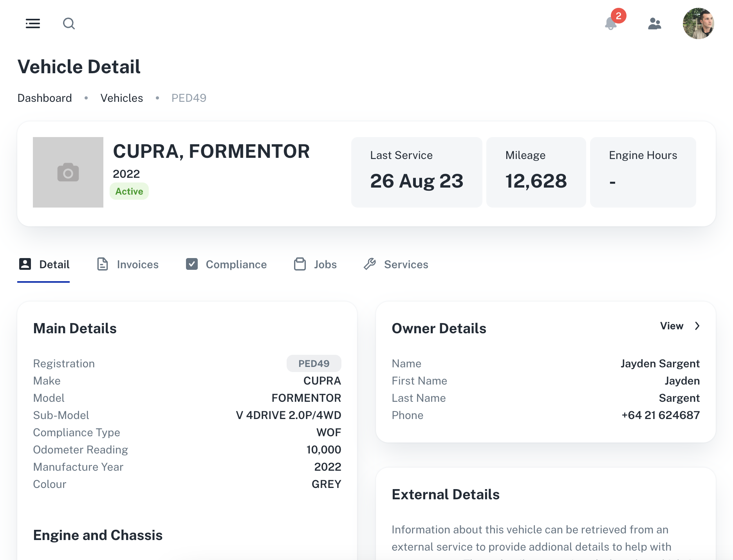The image size is (733, 560).
Task: Open the notifications bell with 2 alerts
Action: coord(610,24)
